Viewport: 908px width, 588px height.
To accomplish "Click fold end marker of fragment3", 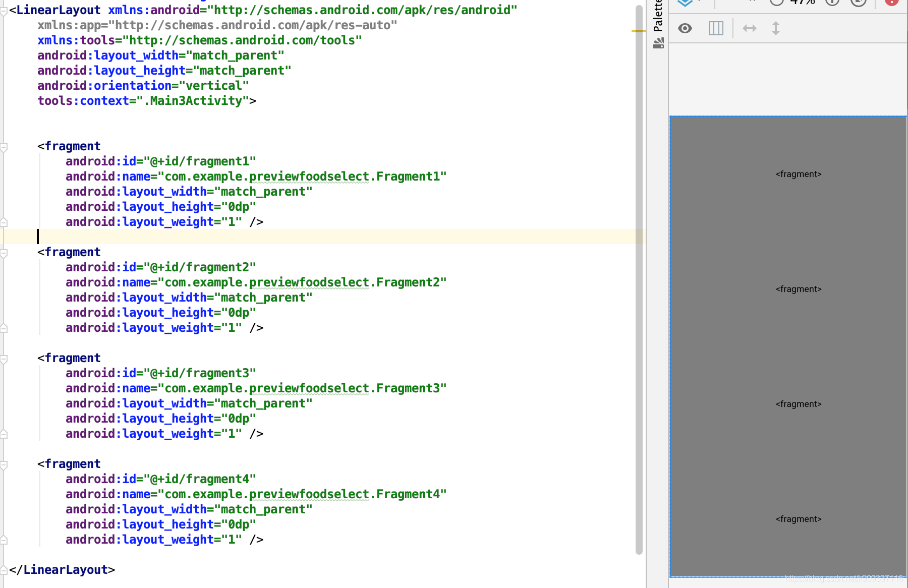I will pos(4,434).
